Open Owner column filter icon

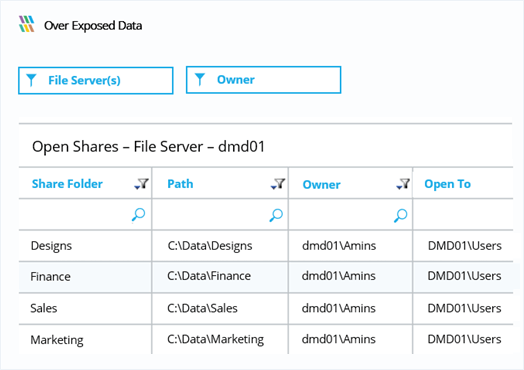403,184
